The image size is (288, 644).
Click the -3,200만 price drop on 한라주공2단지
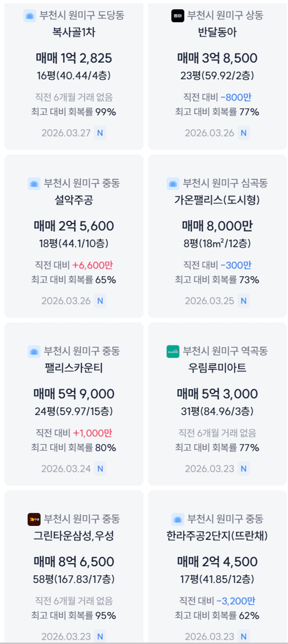[x=236, y=601]
